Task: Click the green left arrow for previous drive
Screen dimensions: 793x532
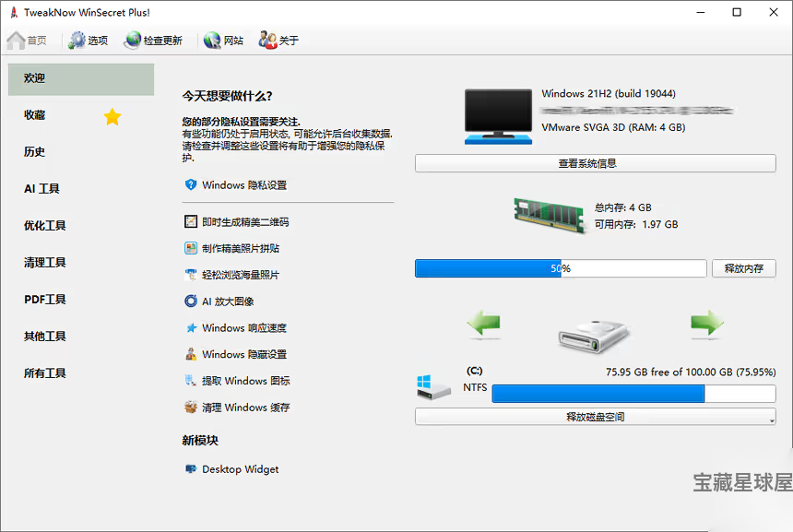Action: 484,323
